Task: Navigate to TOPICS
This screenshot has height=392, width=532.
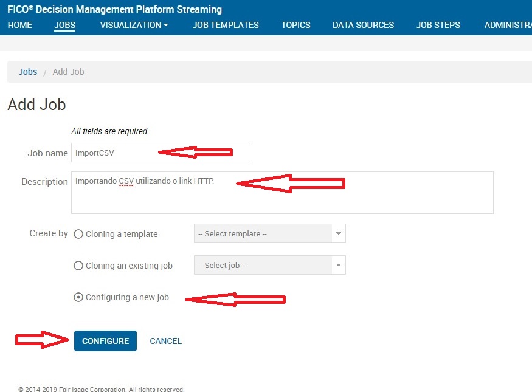Action: coord(295,25)
